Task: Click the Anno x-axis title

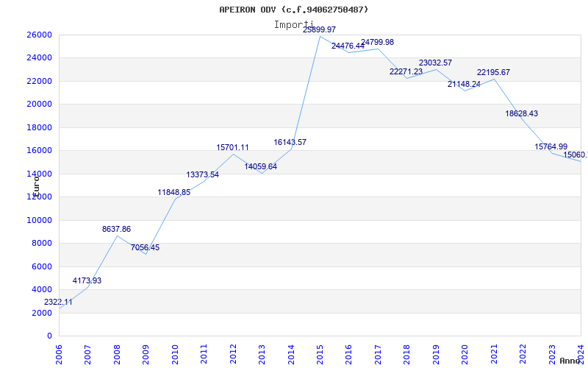Action: [x=570, y=361]
